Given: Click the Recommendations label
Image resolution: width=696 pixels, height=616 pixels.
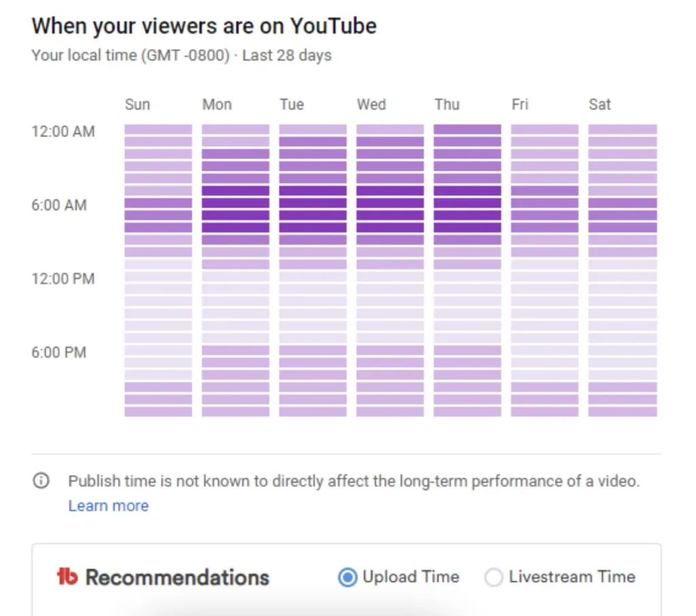Looking at the screenshot, I should tap(177, 577).
